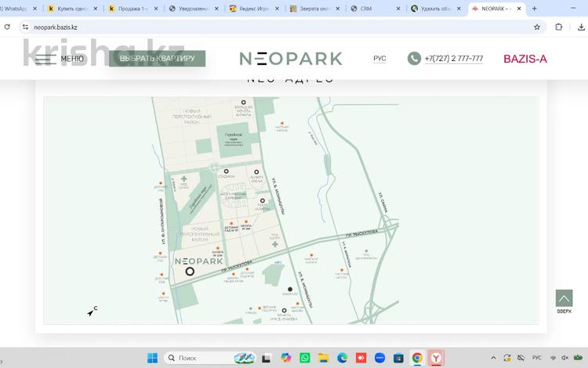Switch to the Уведомления browser tab
Viewport: 588px width, 368px height.
pos(193,9)
